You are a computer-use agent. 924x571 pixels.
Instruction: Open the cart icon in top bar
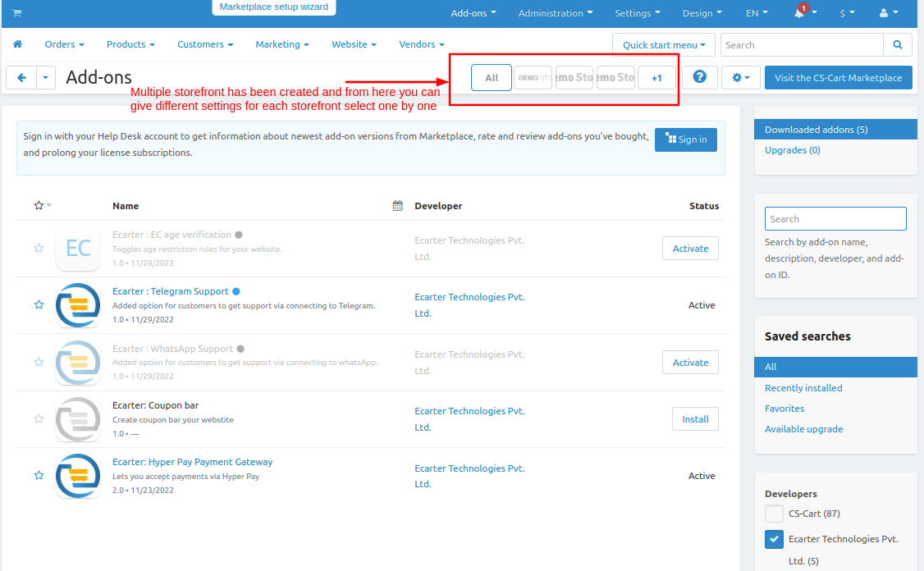17,13
